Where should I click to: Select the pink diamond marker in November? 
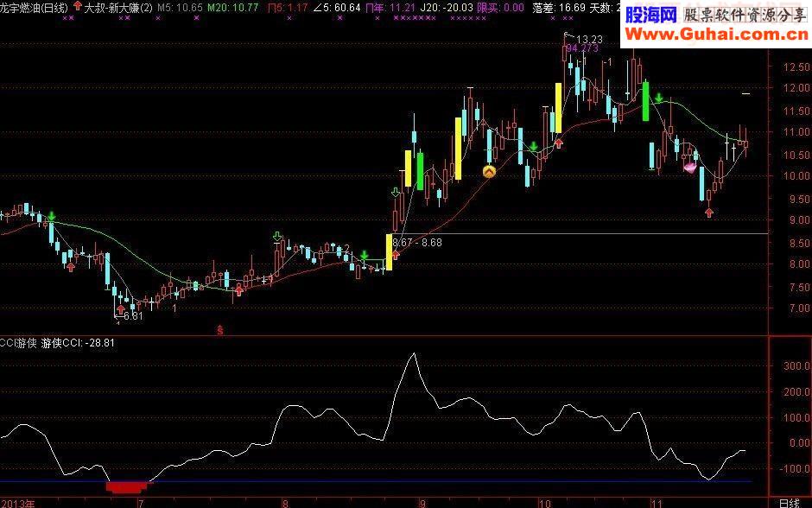click(x=690, y=168)
